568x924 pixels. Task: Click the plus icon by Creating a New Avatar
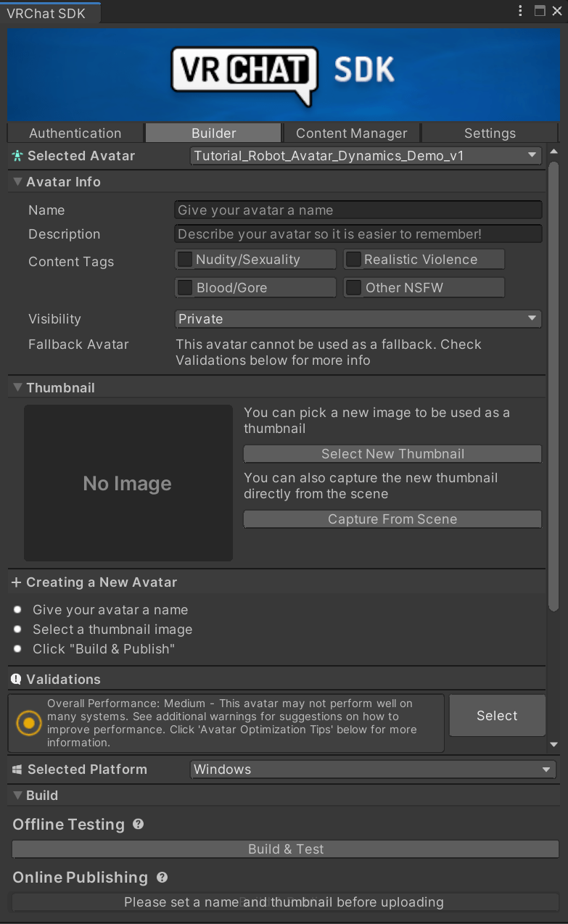[17, 582]
